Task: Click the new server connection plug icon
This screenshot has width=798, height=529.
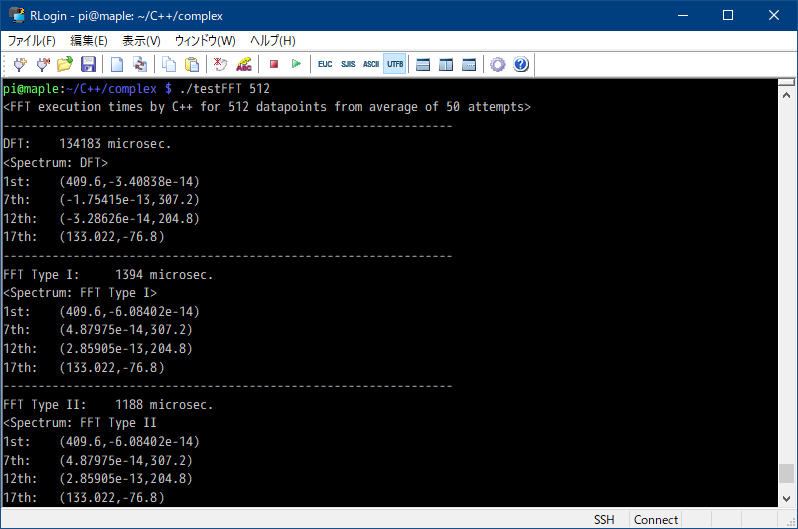Action: click(19, 64)
